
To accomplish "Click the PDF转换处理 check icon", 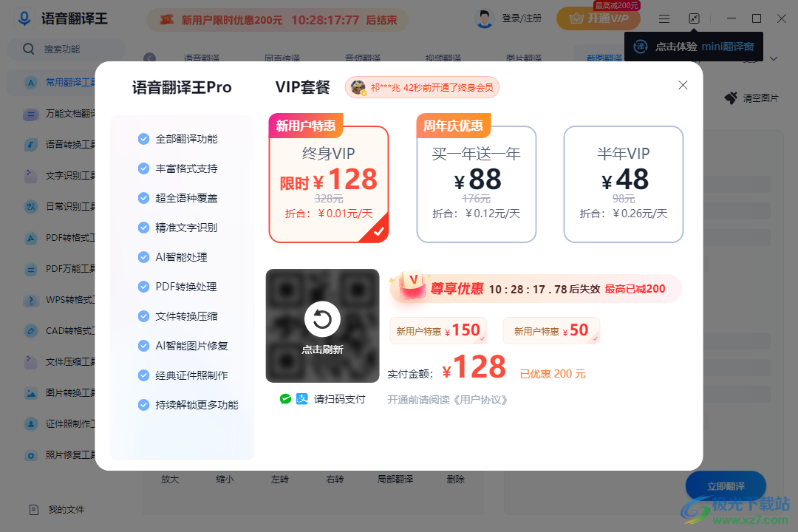I will coord(143,287).
